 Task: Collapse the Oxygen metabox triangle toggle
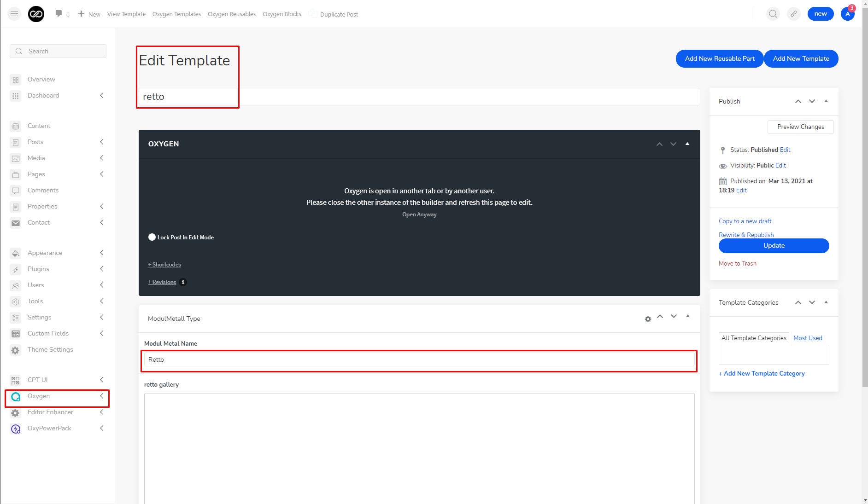click(687, 144)
